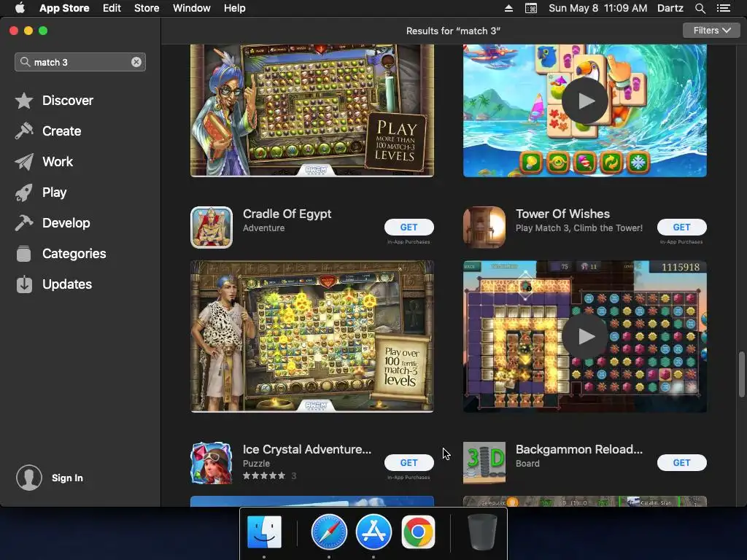747x560 pixels.
Task: Click the Ice Crystal Adventure star rating
Action: (x=264, y=475)
